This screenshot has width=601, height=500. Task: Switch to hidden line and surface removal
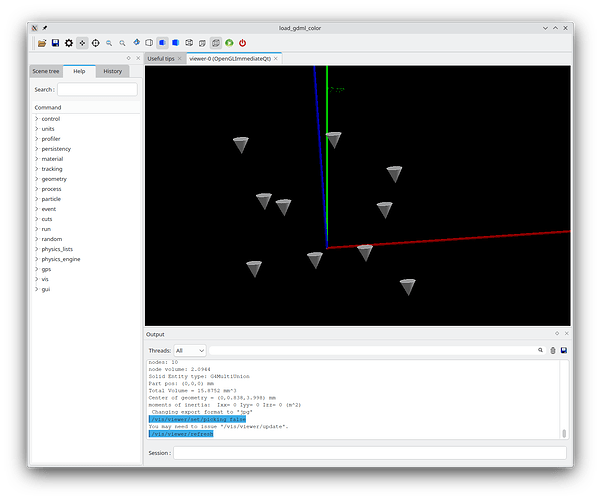coord(163,43)
